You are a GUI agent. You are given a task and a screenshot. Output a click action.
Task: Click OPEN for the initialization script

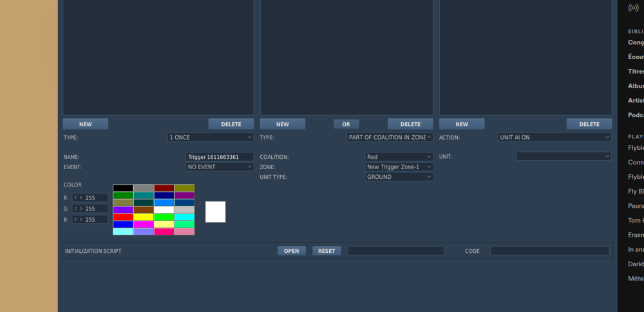coord(292,251)
